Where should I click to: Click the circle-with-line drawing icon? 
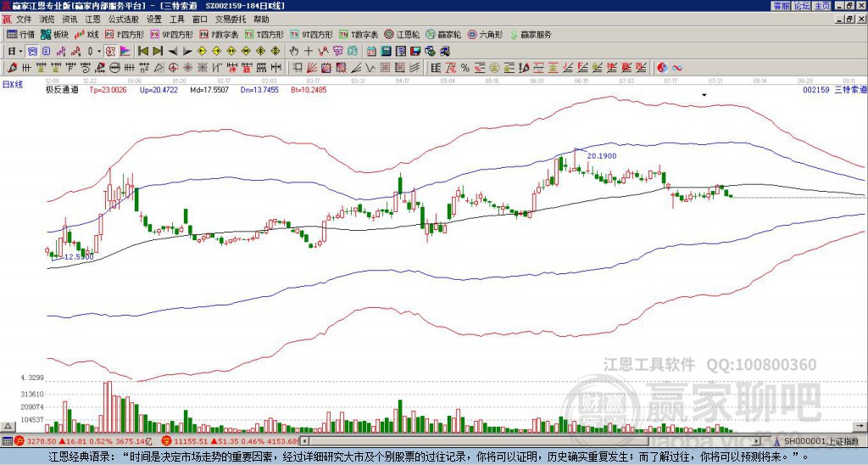pyautogui.click(x=114, y=68)
